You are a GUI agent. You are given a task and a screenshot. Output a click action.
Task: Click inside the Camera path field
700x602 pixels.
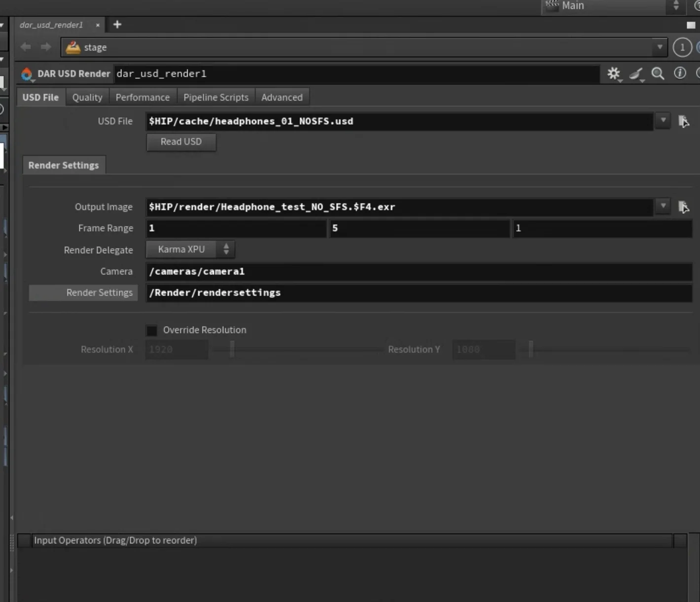coord(345,271)
